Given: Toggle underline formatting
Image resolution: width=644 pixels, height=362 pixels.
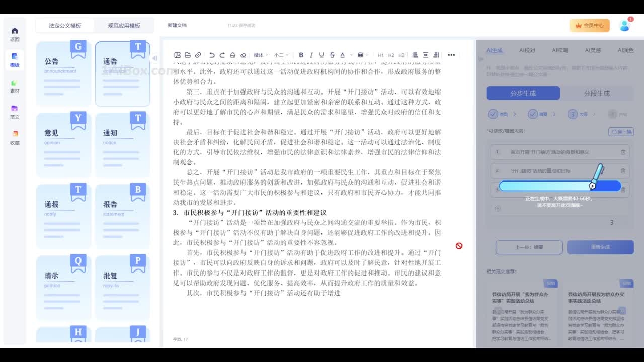Looking at the screenshot, I should pos(321,55).
